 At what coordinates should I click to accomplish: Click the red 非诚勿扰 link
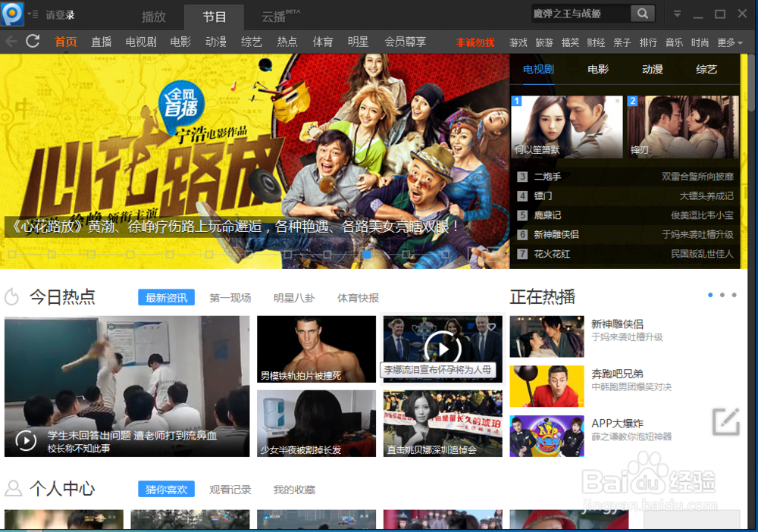[475, 42]
